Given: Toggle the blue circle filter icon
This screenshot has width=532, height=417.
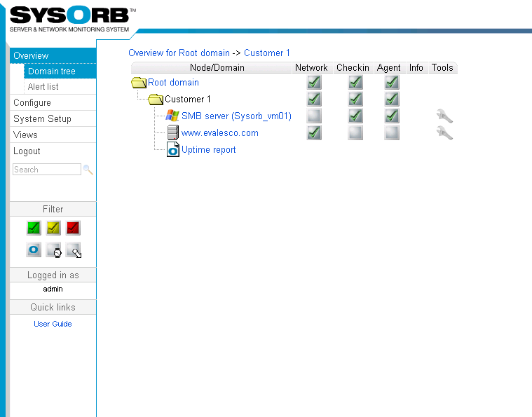Looking at the screenshot, I should point(34,249).
